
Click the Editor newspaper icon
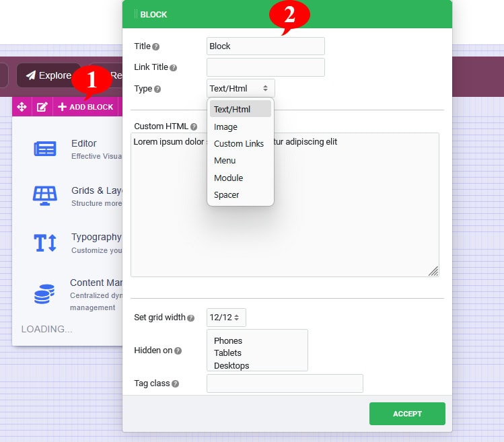(45, 149)
